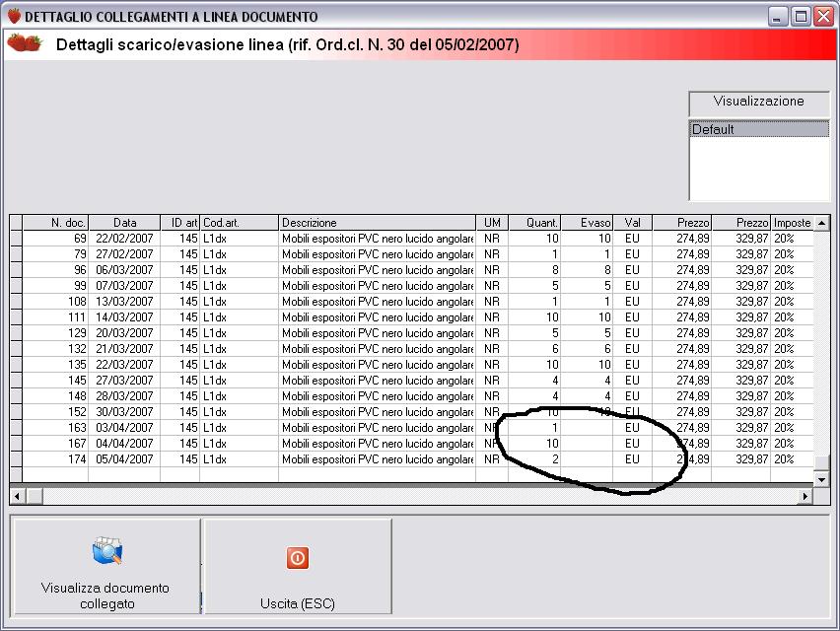Click the Descrizione column header
This screenshot has width=840, height=631.
(378, 223)
